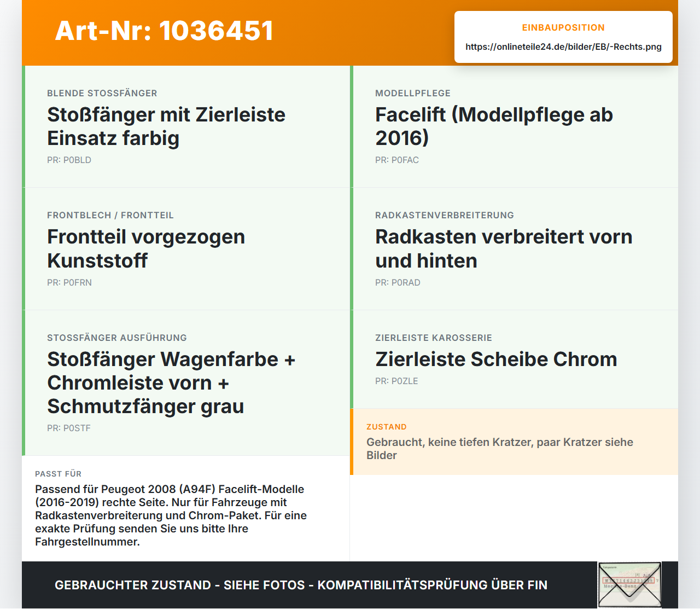Click the orange ZUSTAND condition box
This screenshot has height=609, width=700.
coord(514,442)
